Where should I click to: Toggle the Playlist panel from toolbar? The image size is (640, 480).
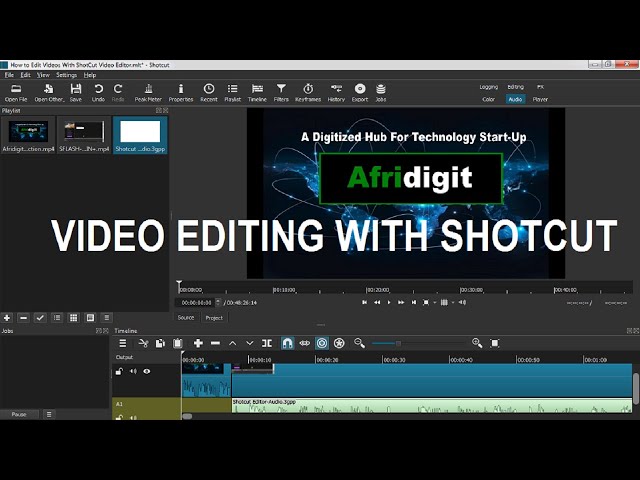[x=233, y=93]
